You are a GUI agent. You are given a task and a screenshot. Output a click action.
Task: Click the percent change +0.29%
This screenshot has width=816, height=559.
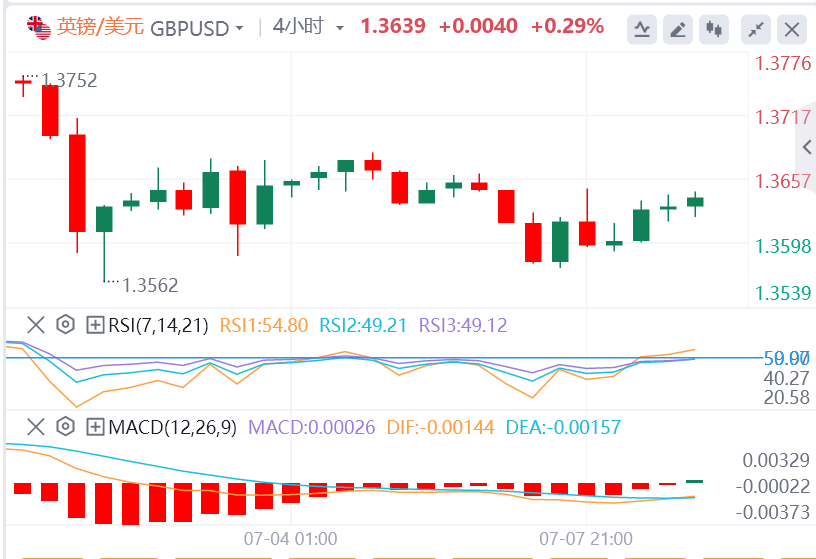click(567, 26)
